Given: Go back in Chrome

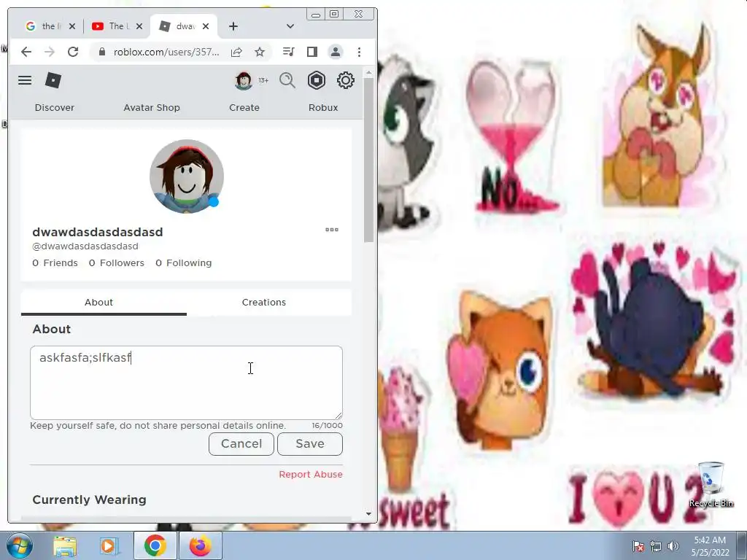Looking at the screenshot, I should click(26, 52).
